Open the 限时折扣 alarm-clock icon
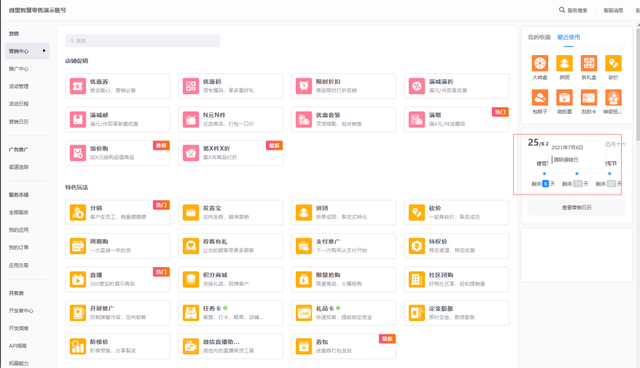640x368 pixels. click(304, 86)
